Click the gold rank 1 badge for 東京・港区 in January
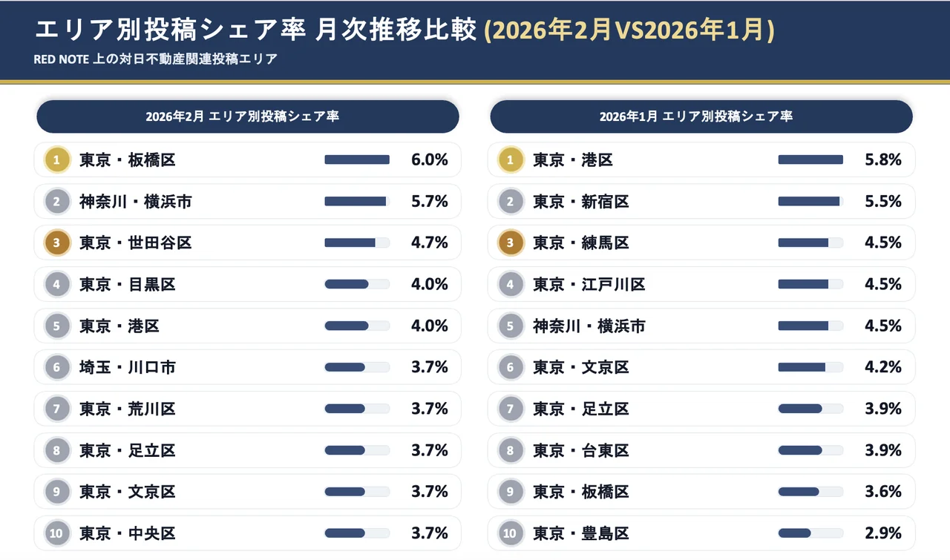 [x=510, y=159]
